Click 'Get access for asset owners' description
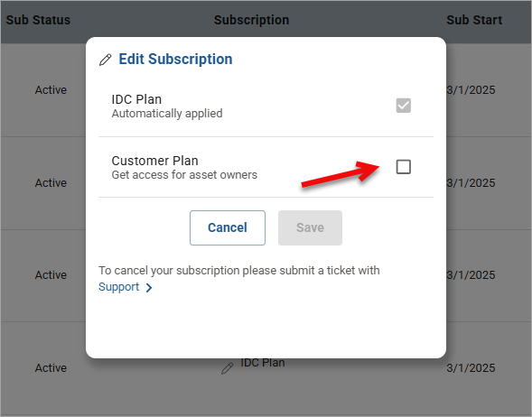 [184, 175]
